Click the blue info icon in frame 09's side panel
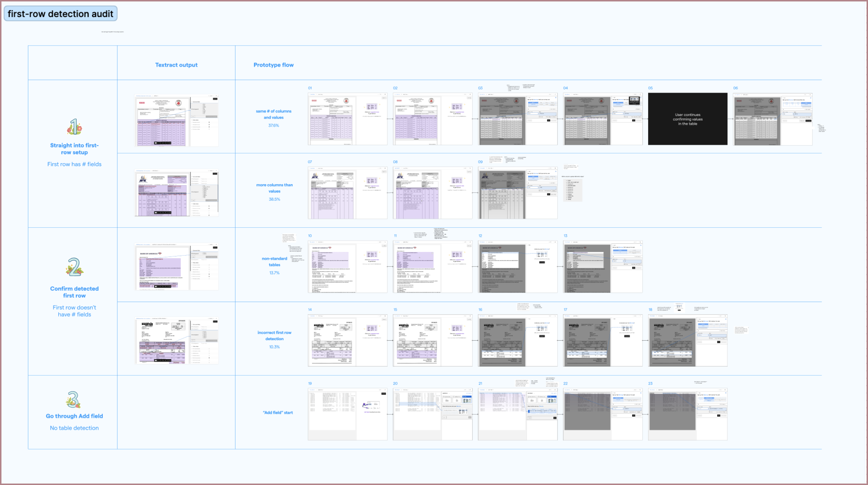 (556, 172)
